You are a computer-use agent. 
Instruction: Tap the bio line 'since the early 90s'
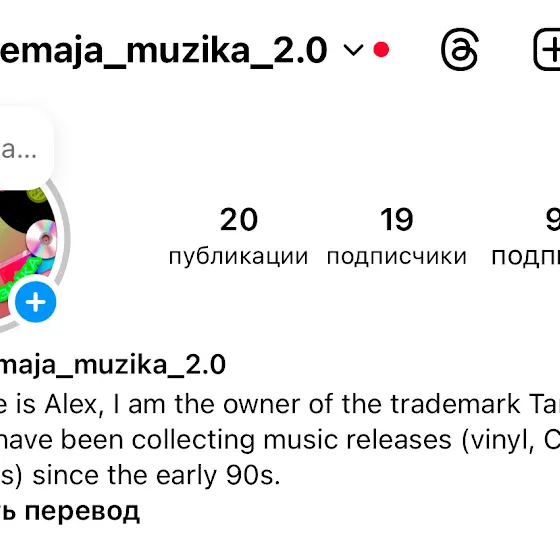[156, 475]
